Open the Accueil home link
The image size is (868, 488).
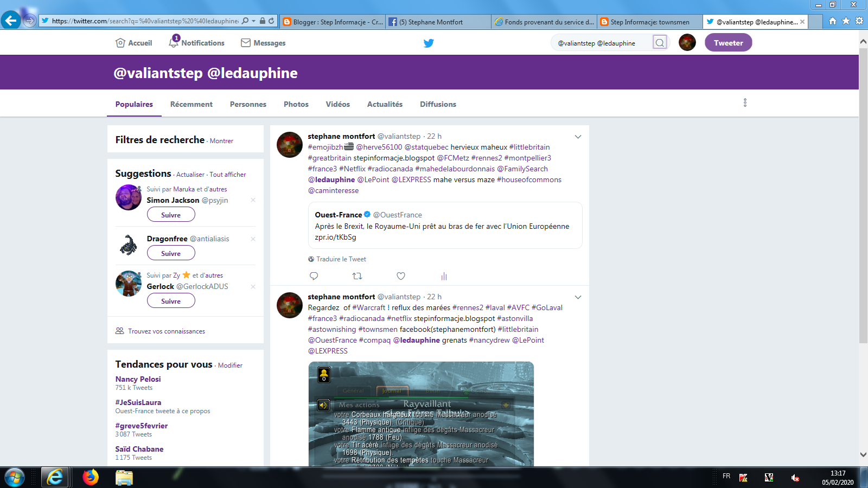coord(133,43)
